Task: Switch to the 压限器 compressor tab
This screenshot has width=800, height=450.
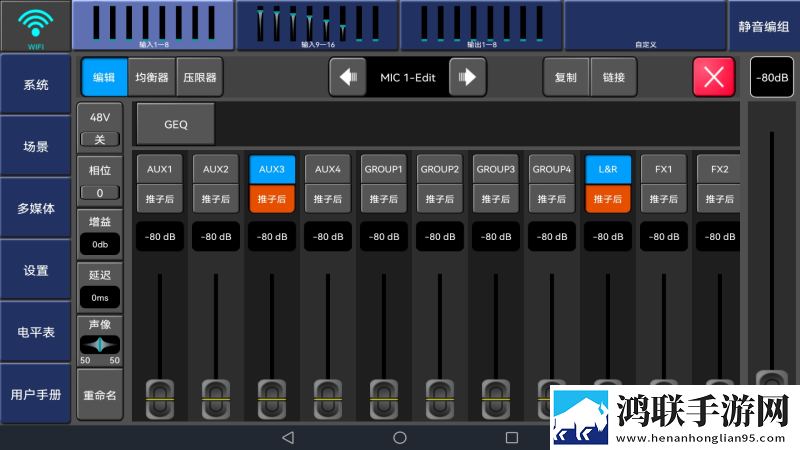Action: pos(199,77)
